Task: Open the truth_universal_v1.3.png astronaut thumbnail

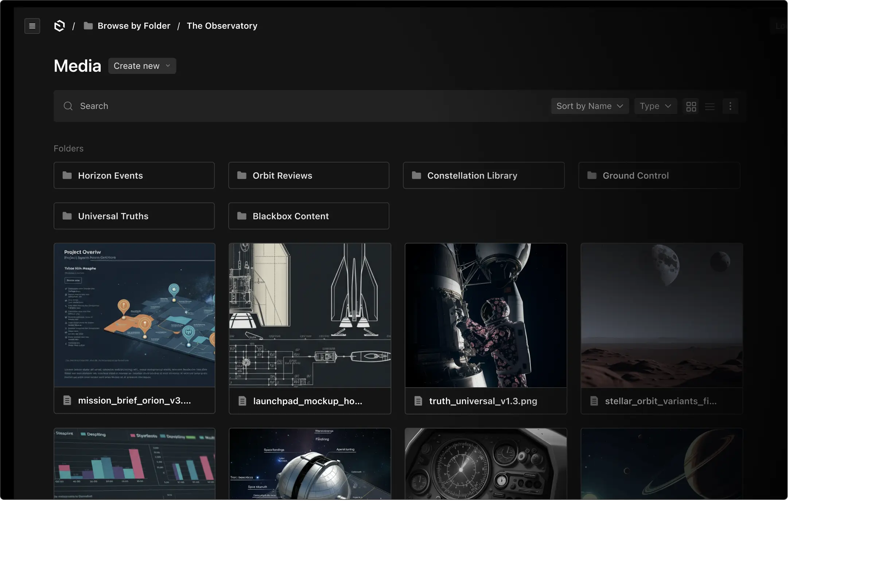Action: coord(486,315)
